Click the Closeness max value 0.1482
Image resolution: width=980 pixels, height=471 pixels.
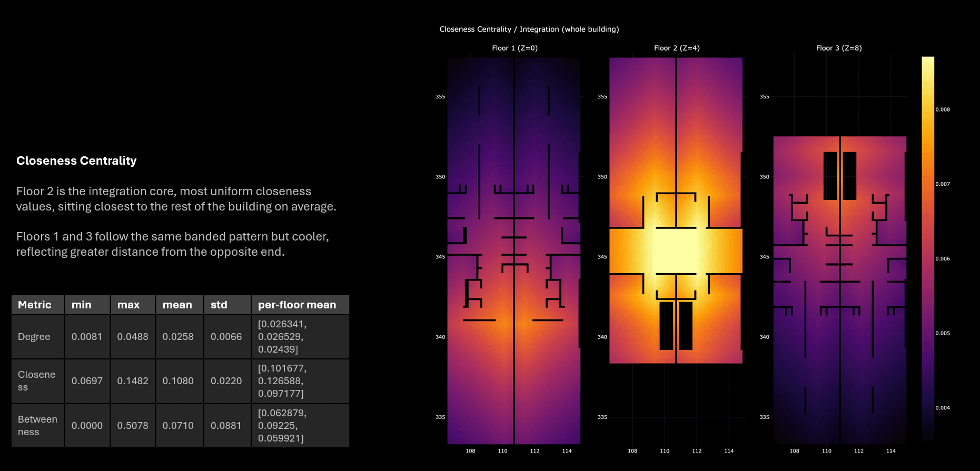[133, 381]
